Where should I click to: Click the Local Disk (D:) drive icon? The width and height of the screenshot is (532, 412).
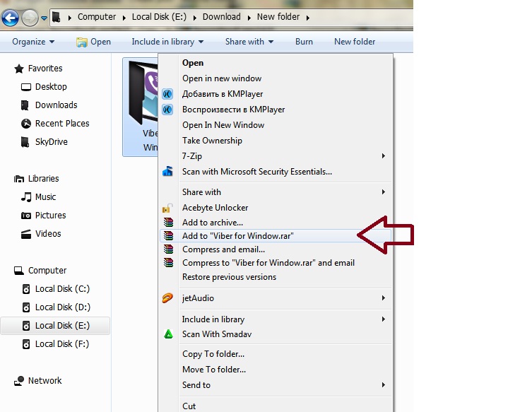(26, 307)
